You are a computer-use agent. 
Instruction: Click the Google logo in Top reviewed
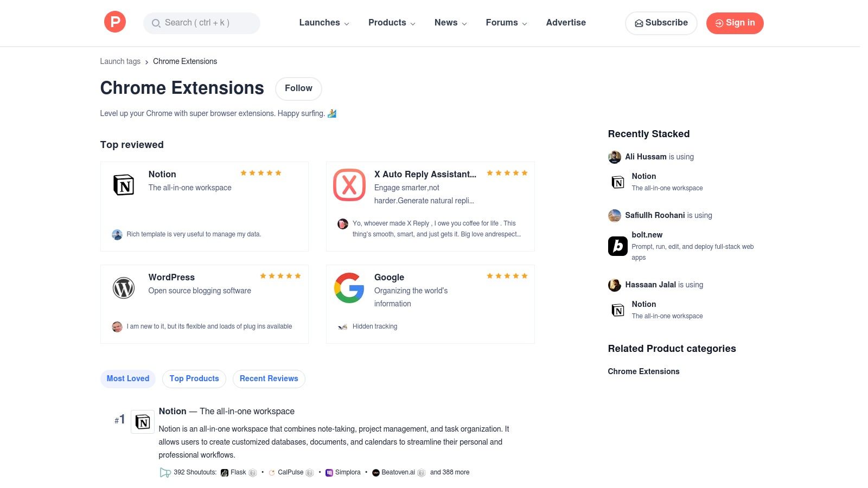[349, 288]
